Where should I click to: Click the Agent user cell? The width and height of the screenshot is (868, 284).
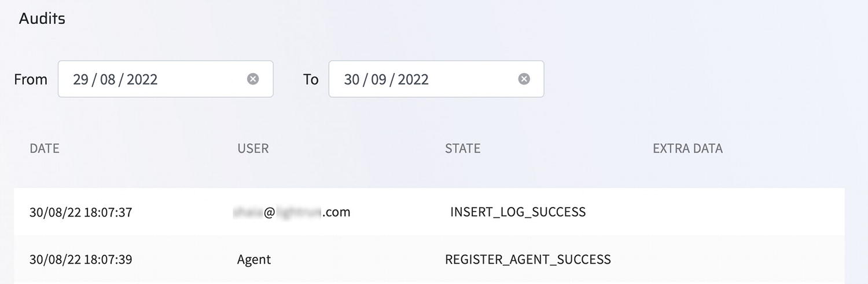coord(254,259)
